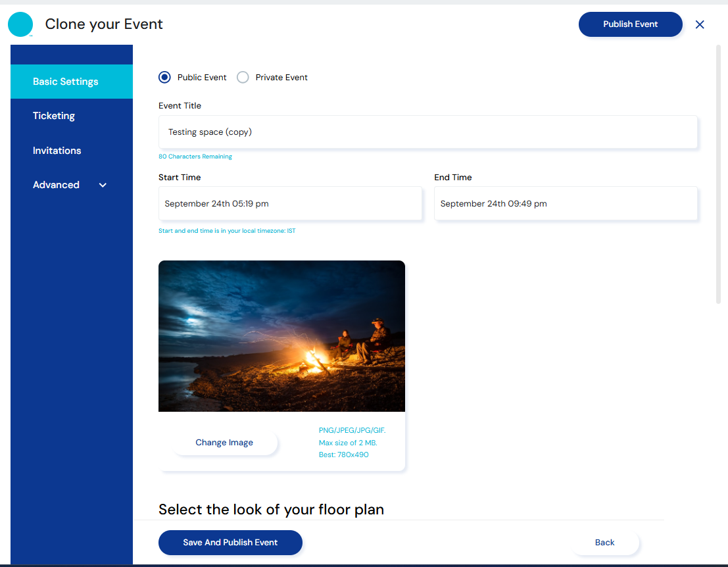The height and width of the screenshot is (567, 728).
Task: Click the cyan circle logo
Action: tap(20, 24)
